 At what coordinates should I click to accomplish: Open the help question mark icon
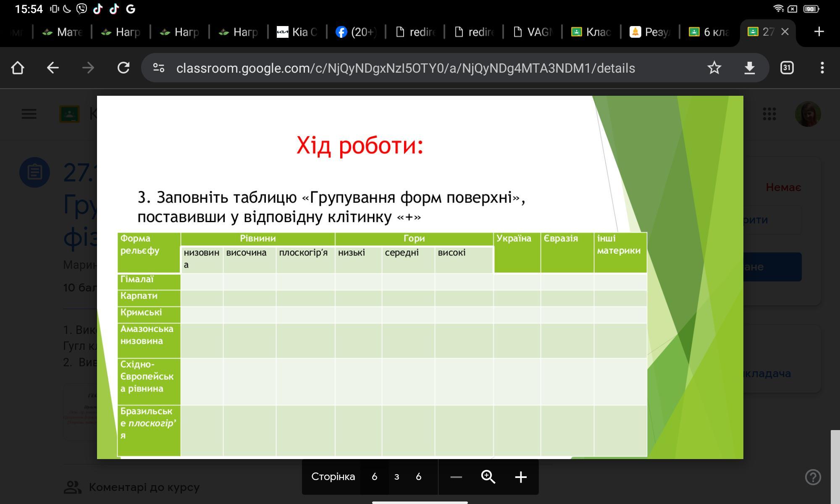[813, 477]
